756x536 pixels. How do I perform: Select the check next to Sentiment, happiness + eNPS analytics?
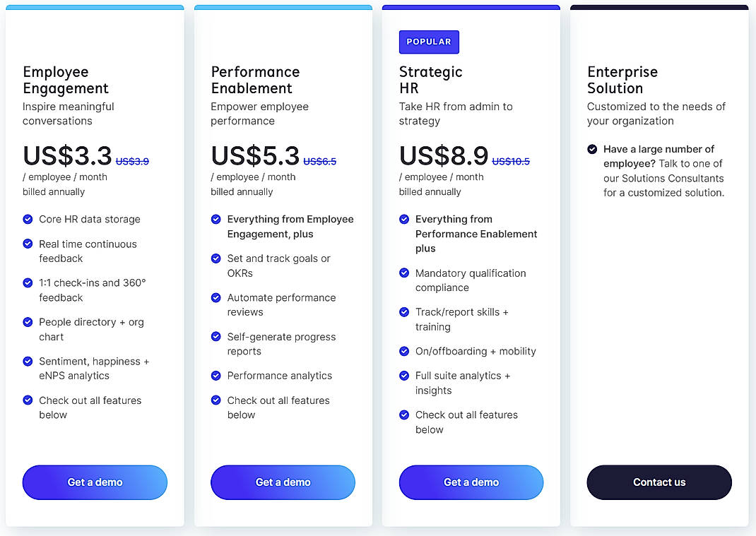tap(28, 362)
